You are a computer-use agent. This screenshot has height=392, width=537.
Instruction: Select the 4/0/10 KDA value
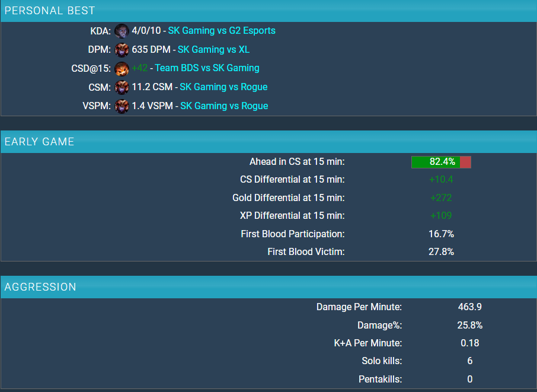146,30
